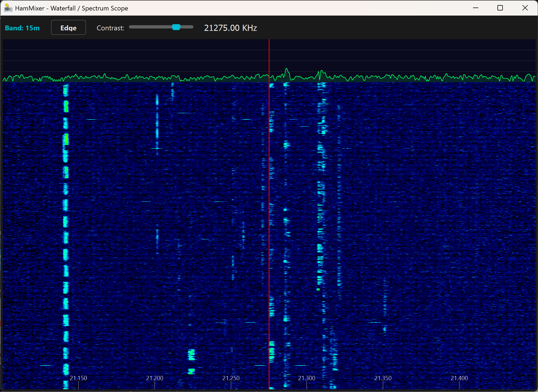The height and width of the screenshot is (392, 538).
Task: Click the HamMixer application icon in title bar
Action: pos(8,8)
